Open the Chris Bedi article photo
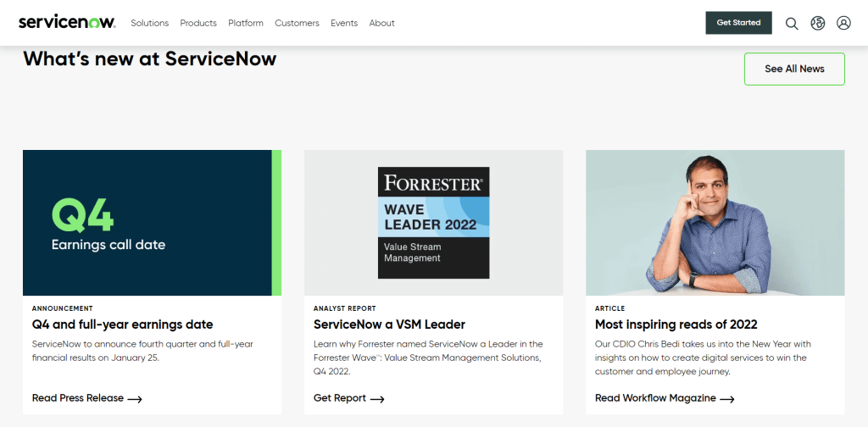The height and width of the screenshot is (427, 868). [x=715, y=223]
